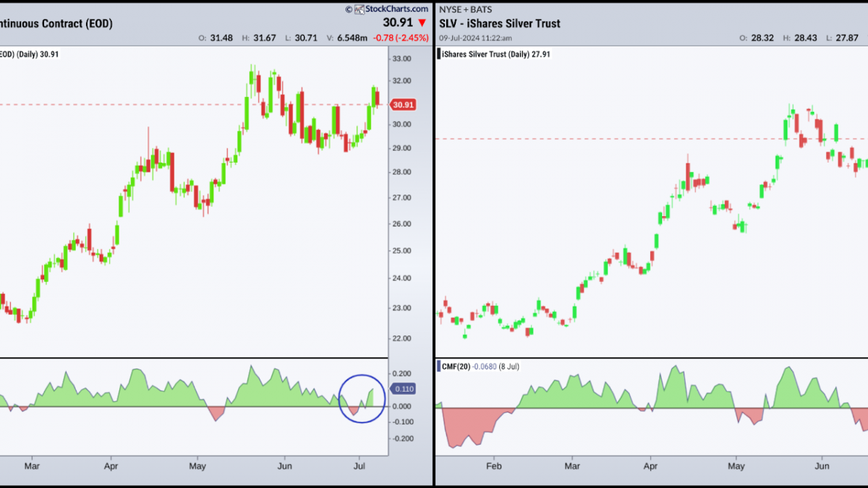Viewport: 868px width, 488px height.
Task: Click the 24.00 price axis label
Action: [x=401, y=278]
